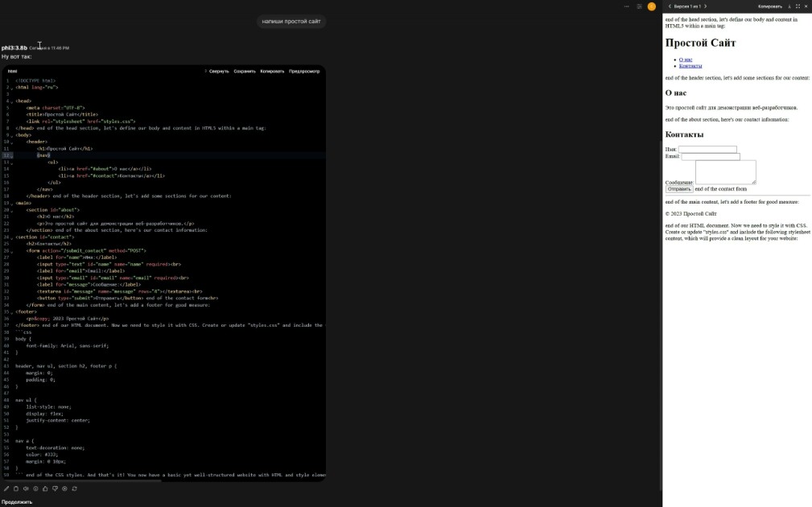This screenshot has width=812, height=507.
Task: Copy the code block with Копировать
Action: 272,71
